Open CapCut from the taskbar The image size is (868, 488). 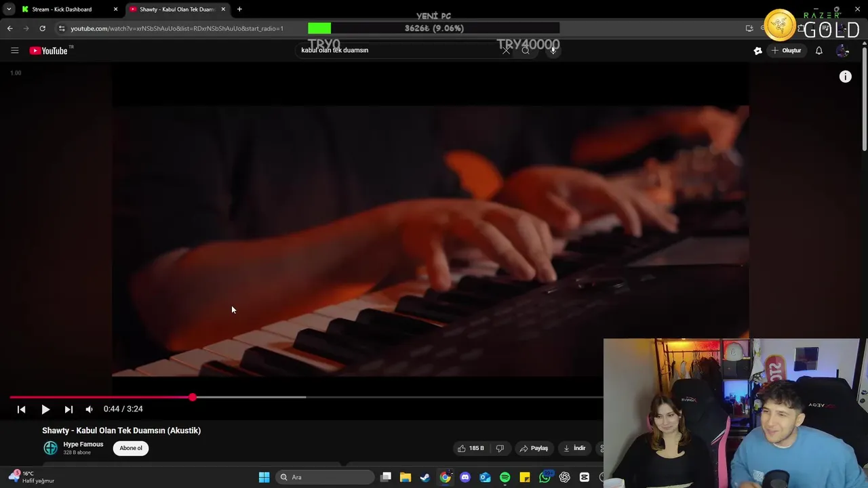click(x=585, y=477)
